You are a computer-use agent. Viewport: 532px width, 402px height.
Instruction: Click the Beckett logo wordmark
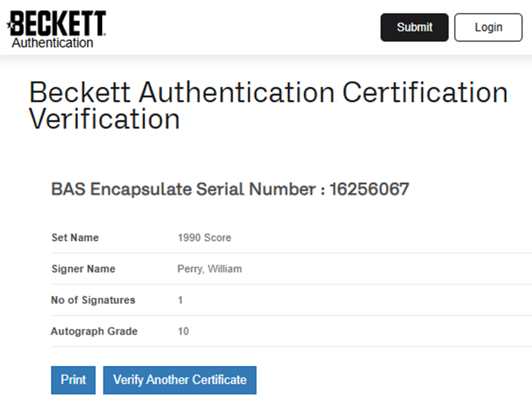[58, 23]
